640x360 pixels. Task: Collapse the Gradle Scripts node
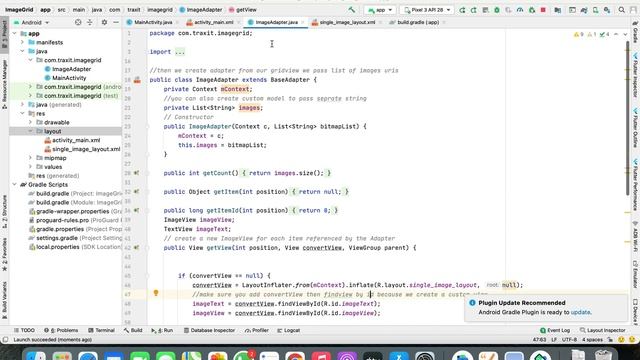coord(15,184)
